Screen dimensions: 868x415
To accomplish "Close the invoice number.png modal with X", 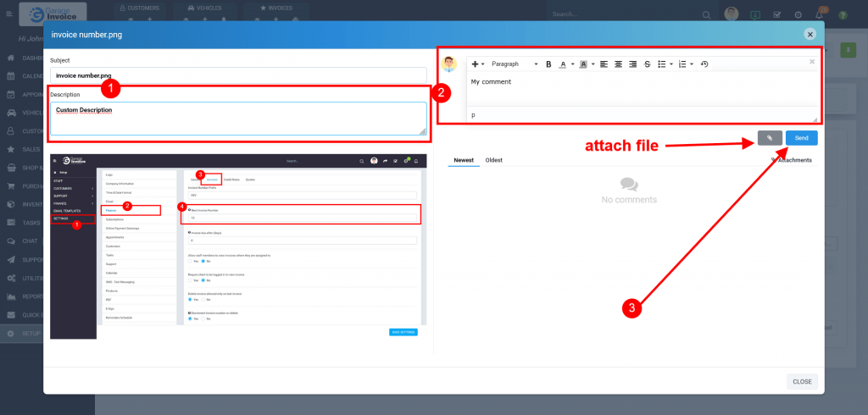I will pyautogui.click(x=810, y=34).
